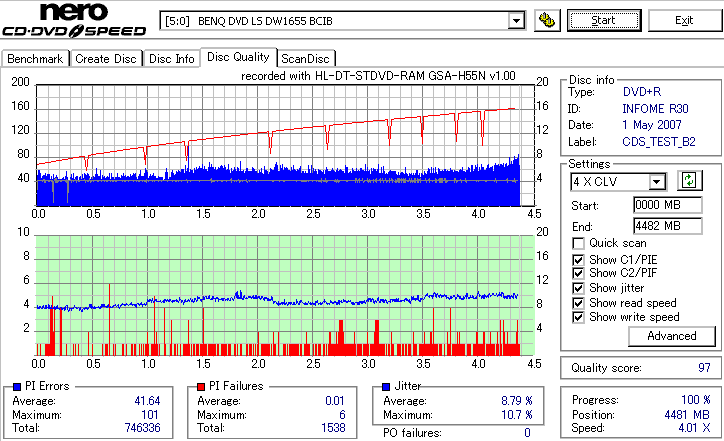The width and height of the screenshot is (724, 441).
Task: Click Progress value 100 %
Action: [696, 400]
